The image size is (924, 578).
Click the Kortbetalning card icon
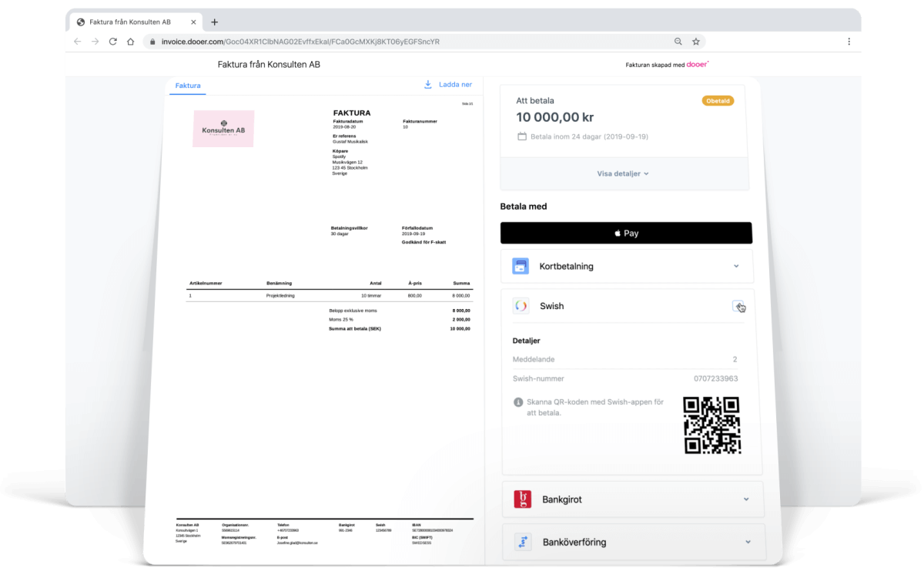(521, 266)
